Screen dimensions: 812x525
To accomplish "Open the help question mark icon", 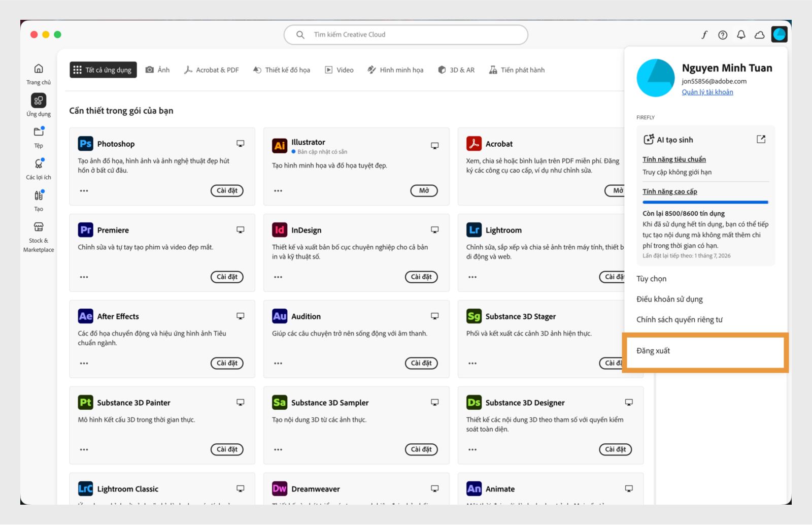I will click(x=723, y=35).
